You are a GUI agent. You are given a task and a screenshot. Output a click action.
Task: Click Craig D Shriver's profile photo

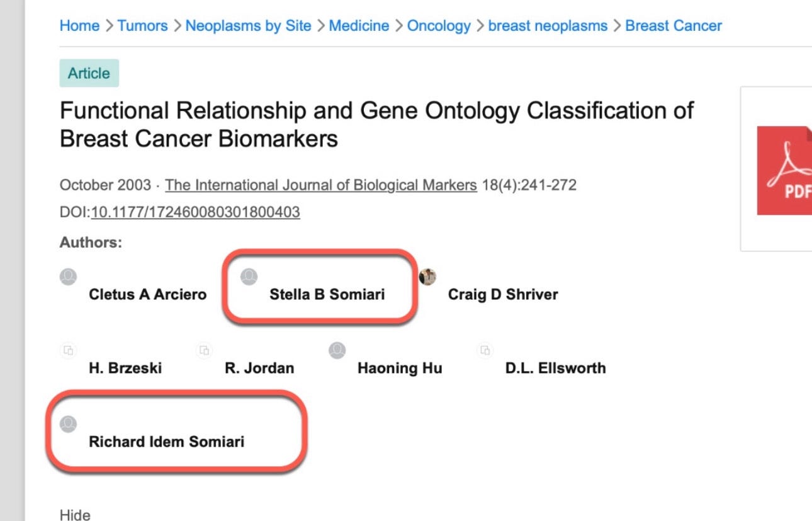(x=427, y=276)
